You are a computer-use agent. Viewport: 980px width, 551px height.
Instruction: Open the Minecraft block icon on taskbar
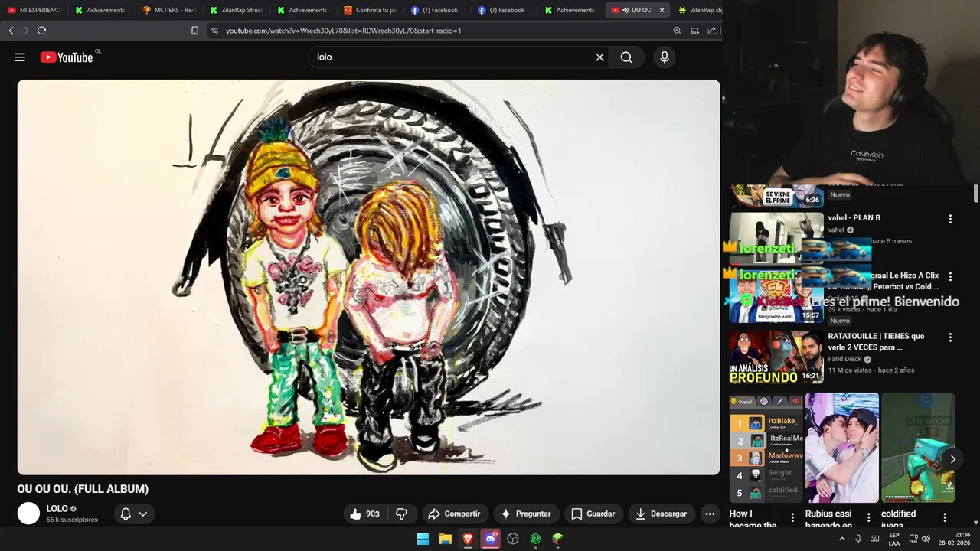557,539
